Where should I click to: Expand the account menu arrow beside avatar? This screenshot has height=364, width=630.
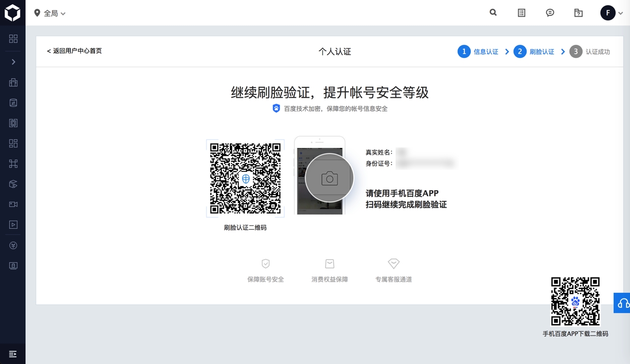point(621,13)
